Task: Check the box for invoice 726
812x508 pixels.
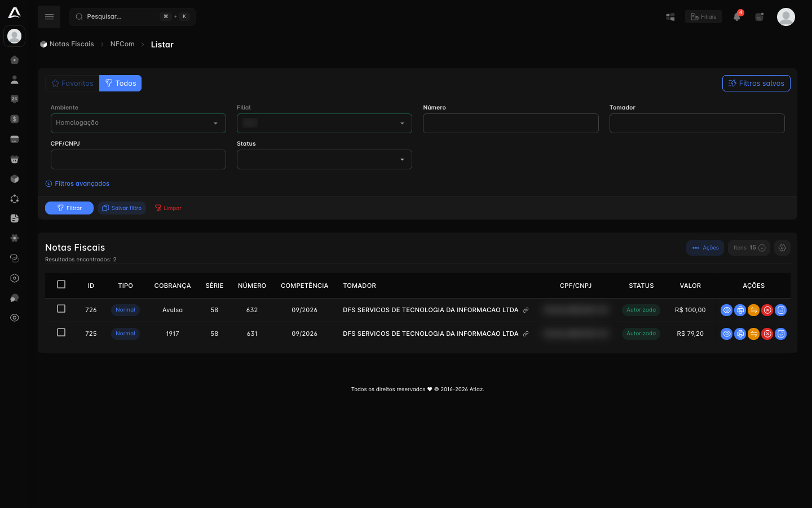Action: click(x=61, y=309)
